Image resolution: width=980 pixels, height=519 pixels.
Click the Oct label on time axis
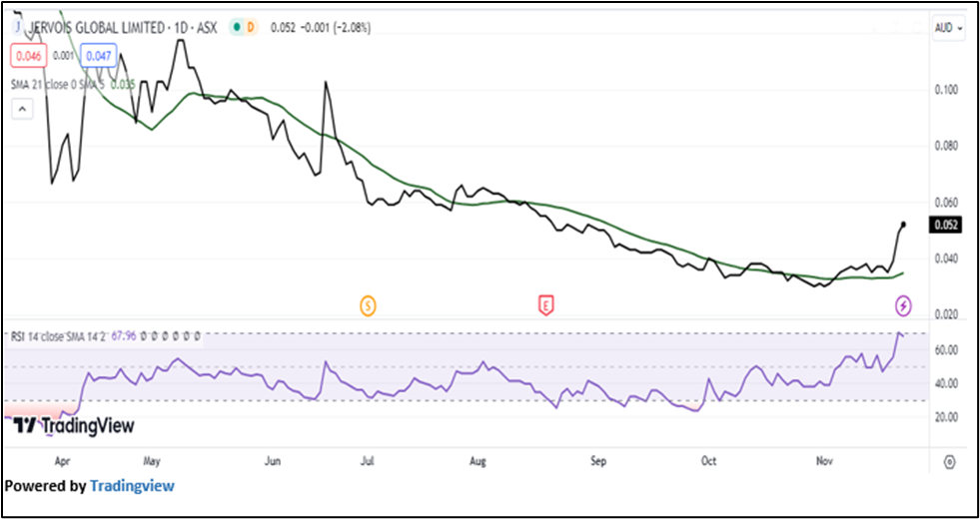(708, 462)
